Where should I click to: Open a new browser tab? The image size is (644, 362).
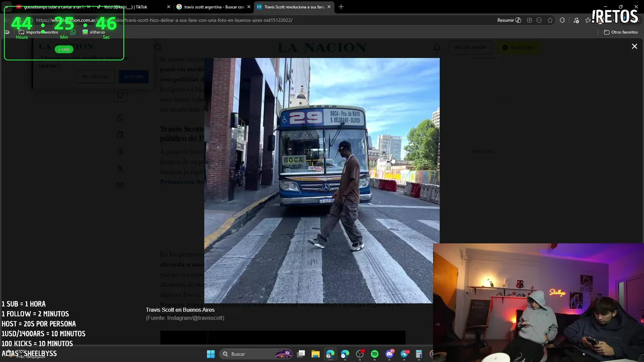coord(341,7)
